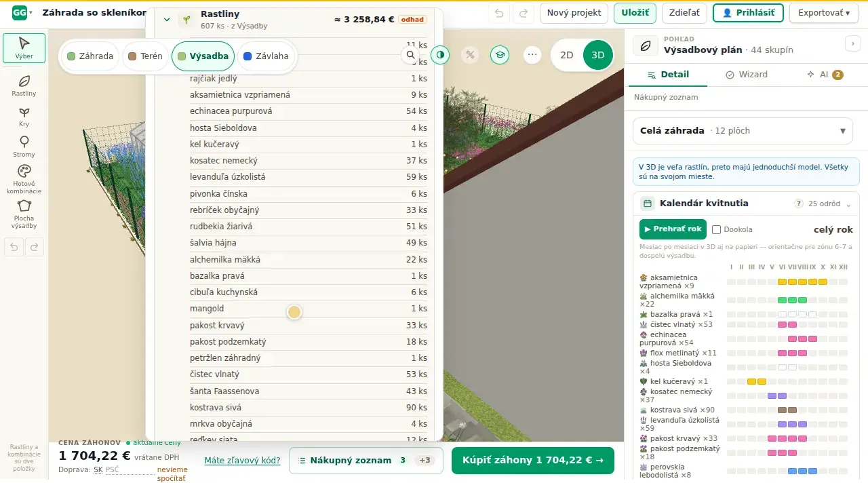Click the leaf icon beside Výsadbový plán
The image size is (868, 483).
tap(646, 45)
